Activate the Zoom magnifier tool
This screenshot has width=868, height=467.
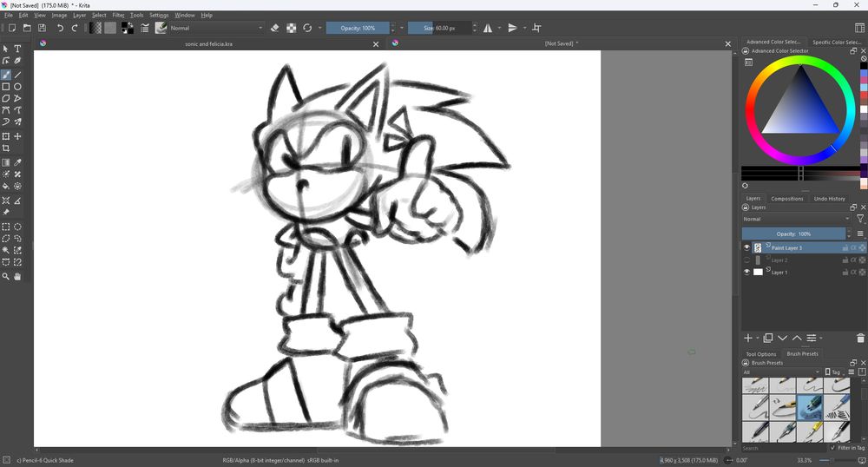click(x=6, y=276)
